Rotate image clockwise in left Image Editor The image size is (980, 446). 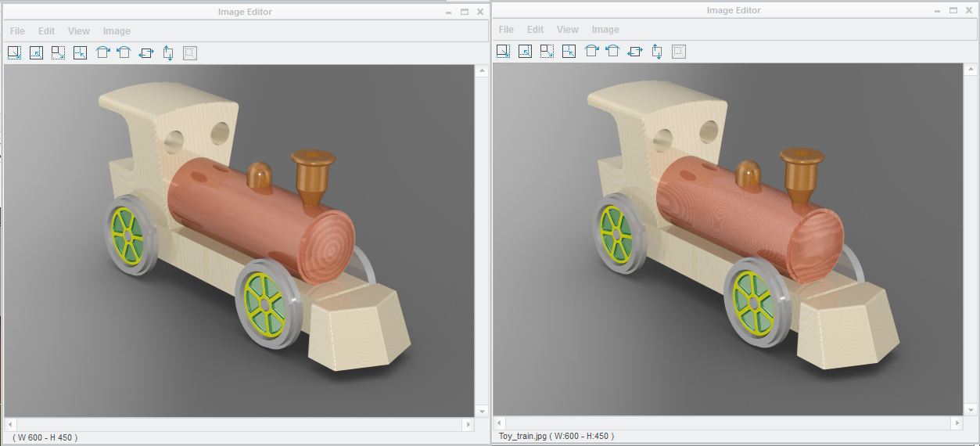coord(102,52)
